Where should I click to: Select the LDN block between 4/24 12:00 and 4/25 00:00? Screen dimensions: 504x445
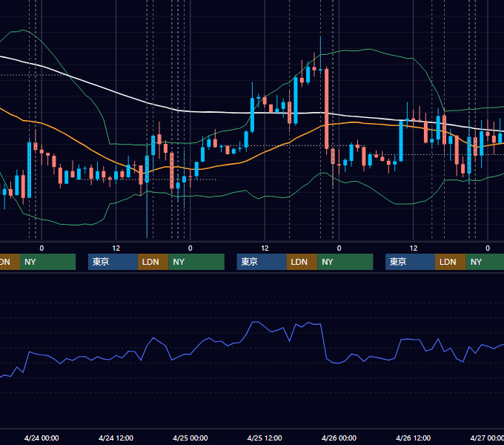(153, 262)
